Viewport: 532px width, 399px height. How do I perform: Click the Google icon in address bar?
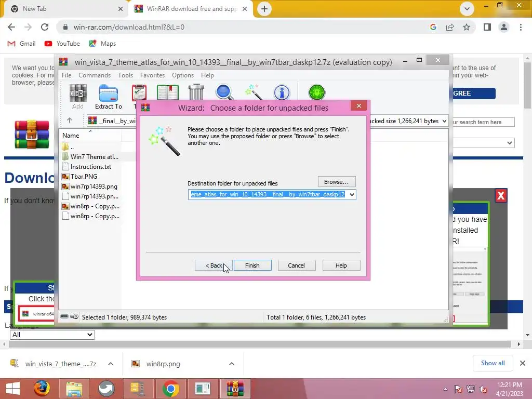(433, 27)
